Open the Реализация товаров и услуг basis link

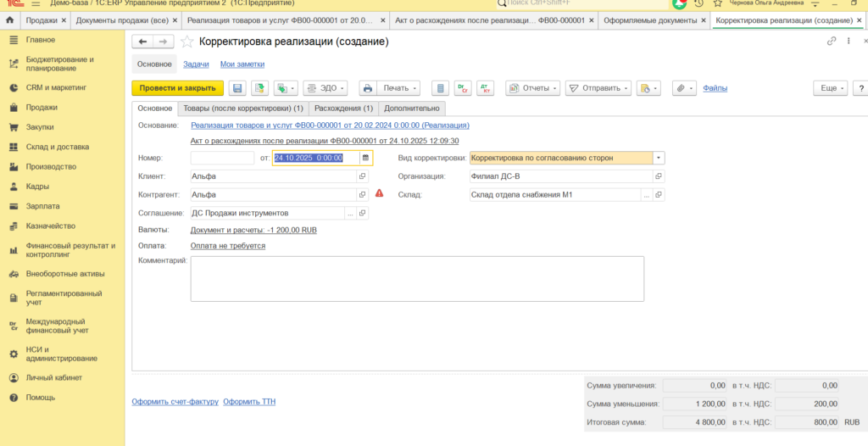(330, 125)
